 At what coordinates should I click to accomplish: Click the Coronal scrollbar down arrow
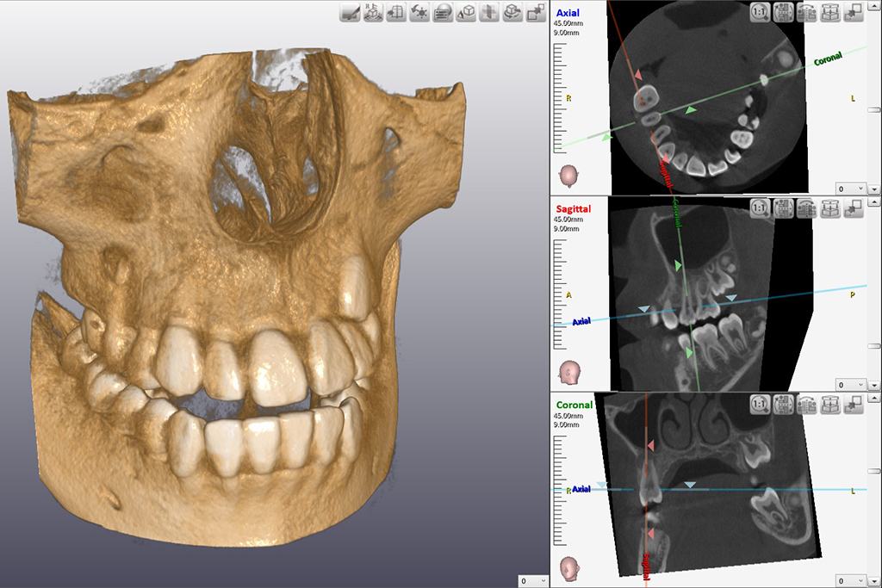(x=874, y=581)
